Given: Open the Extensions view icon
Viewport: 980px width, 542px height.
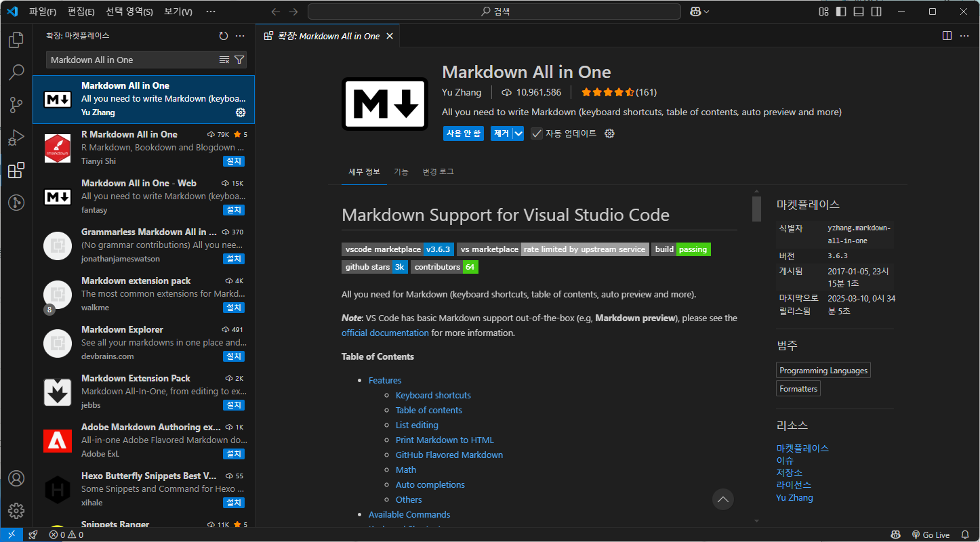Looking at the screenshot, I should tap(16, 170).
